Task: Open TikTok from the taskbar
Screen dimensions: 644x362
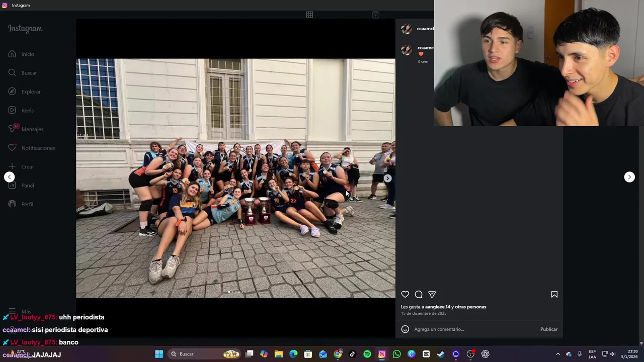Action: coord(352,354)
